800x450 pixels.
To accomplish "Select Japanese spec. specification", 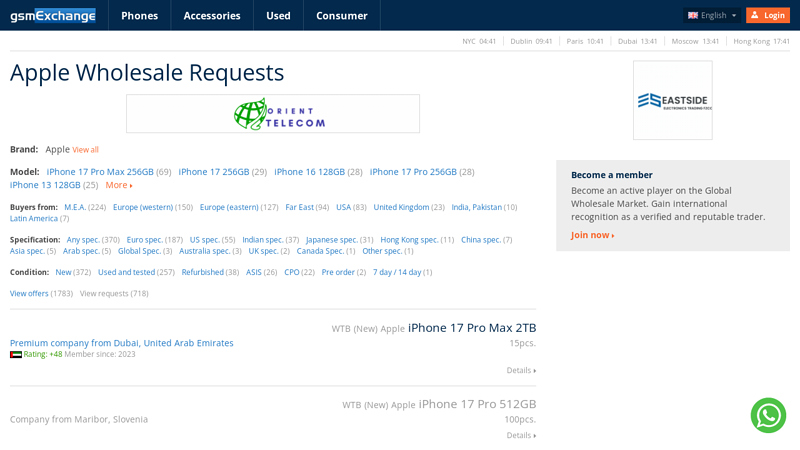I will point(332,240).
